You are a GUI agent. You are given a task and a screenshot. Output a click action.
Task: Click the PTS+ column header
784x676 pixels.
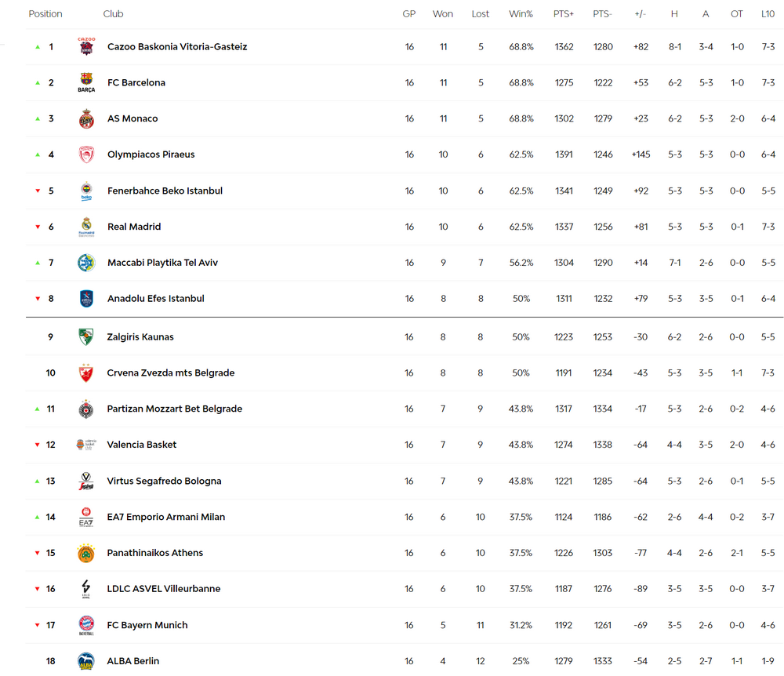coord(564,14)
